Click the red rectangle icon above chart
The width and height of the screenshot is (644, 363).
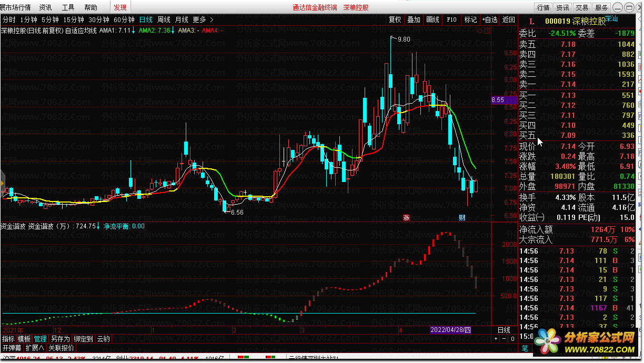tap(486, 31)
